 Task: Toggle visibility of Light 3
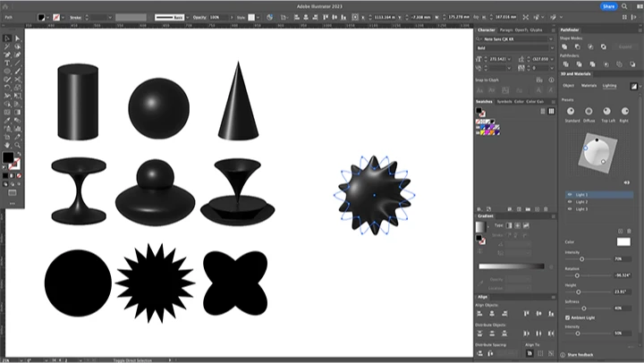[569, 209]
